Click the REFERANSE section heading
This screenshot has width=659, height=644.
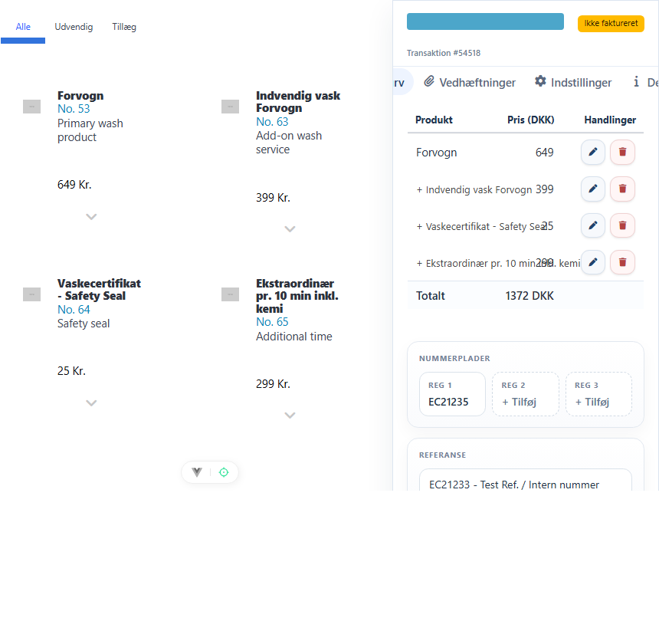(x=442, y=455)
